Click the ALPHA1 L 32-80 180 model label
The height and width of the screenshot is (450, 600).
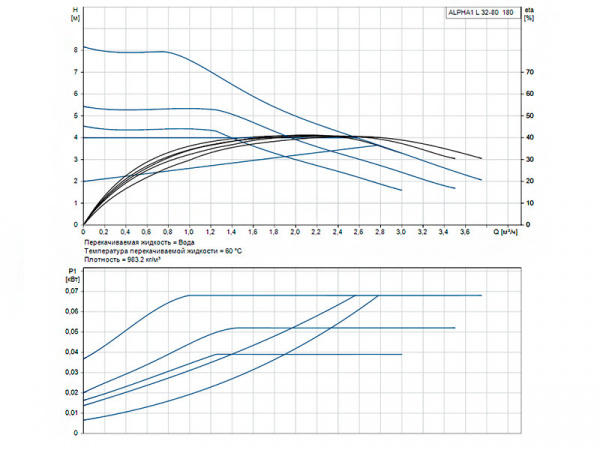(x=481, y=11)
